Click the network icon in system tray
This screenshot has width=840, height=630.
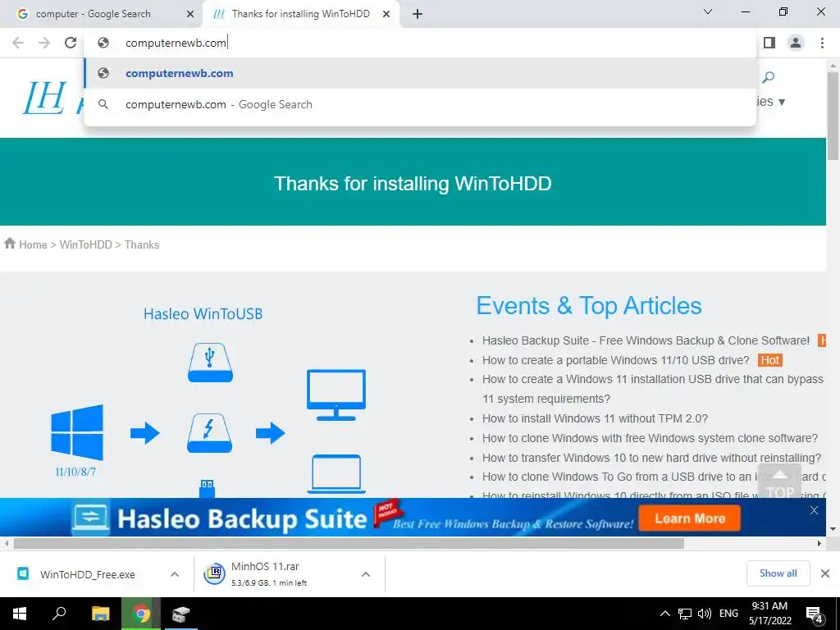(x=685, y=614)
